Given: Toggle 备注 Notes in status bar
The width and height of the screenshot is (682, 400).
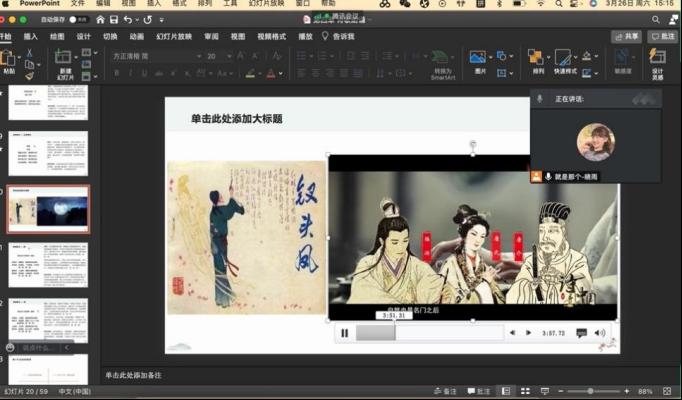Looking at the screenshot, I should (x=445, y=391).
